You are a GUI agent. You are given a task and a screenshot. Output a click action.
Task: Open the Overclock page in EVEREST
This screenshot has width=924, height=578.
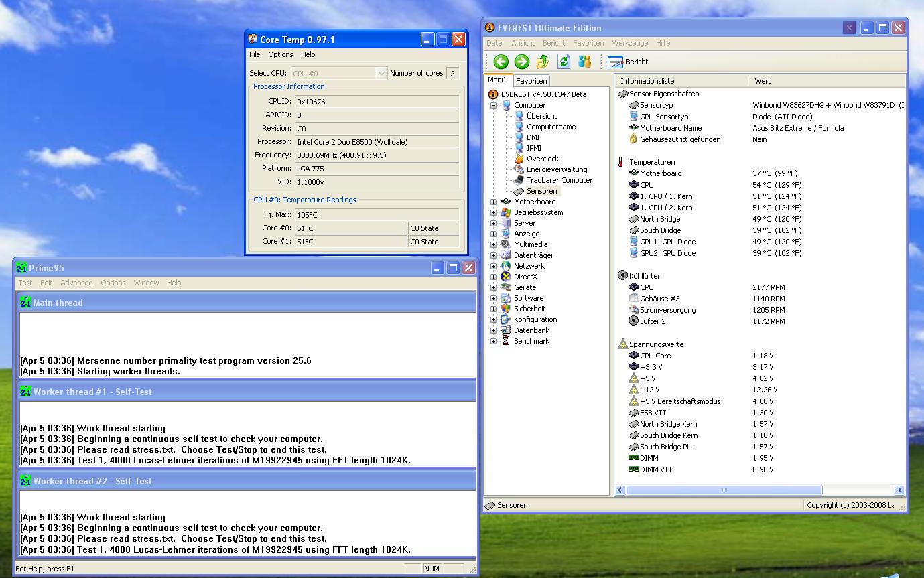pos(542,159)
